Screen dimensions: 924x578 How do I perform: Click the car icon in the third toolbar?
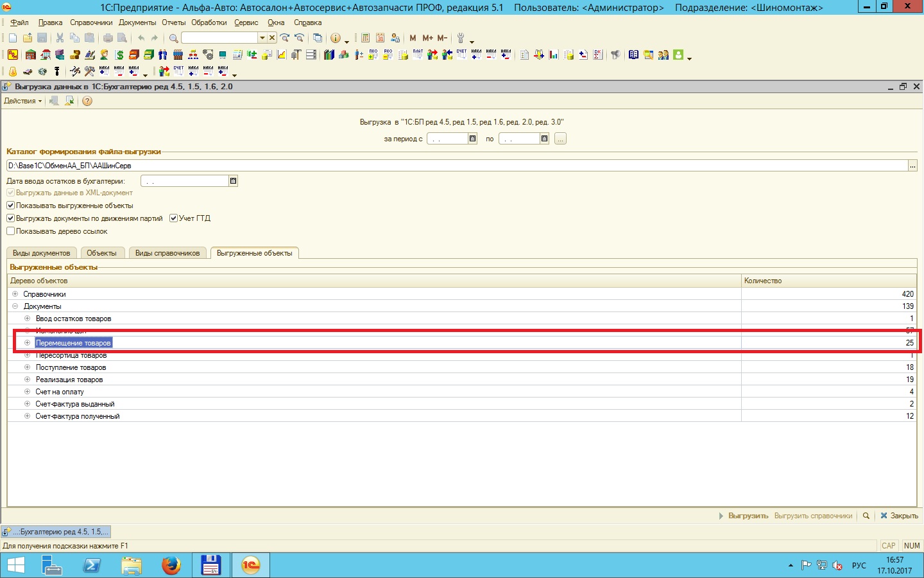28,71
